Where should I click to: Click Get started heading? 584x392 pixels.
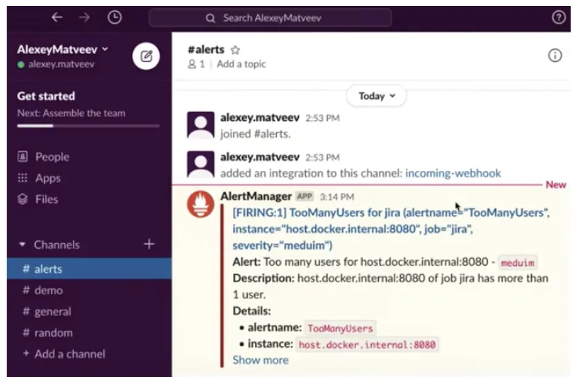click(x=46, y=96)
